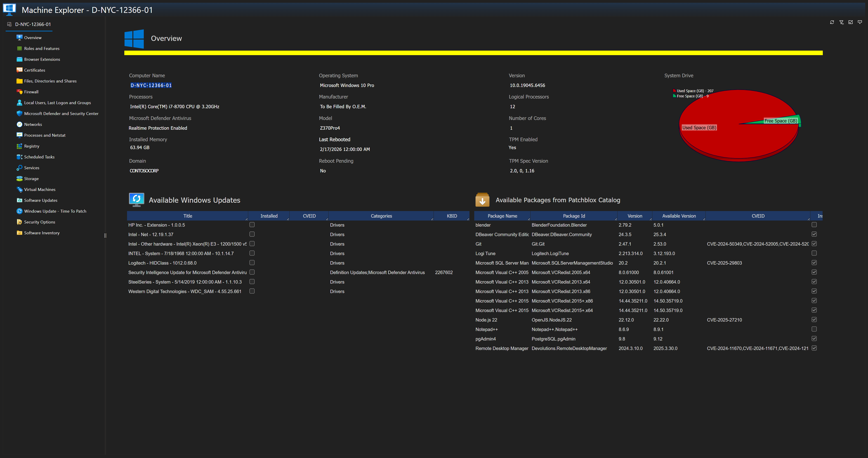The width and height of the screenshot is (868, 458).
Task: Click the refresh icon in the top toolbar
Action: pyautogui.click(x=832, y=22)
